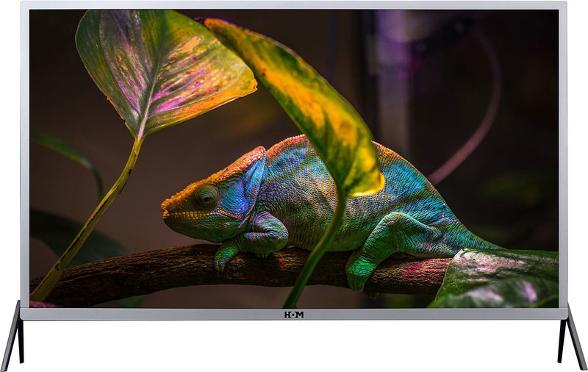Click the right TV stand leg

(573, 337)
